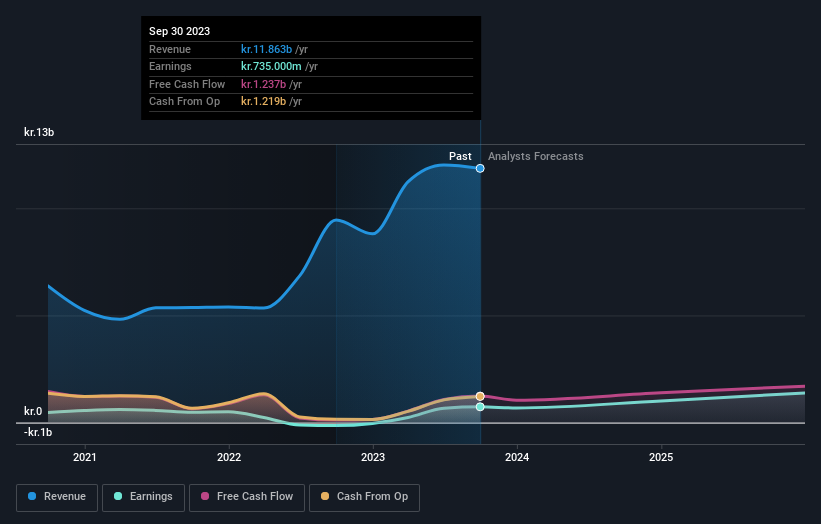Click the Cash From Op tooltip row label
This screenshot has height=524, width=821.
point(184,102)
